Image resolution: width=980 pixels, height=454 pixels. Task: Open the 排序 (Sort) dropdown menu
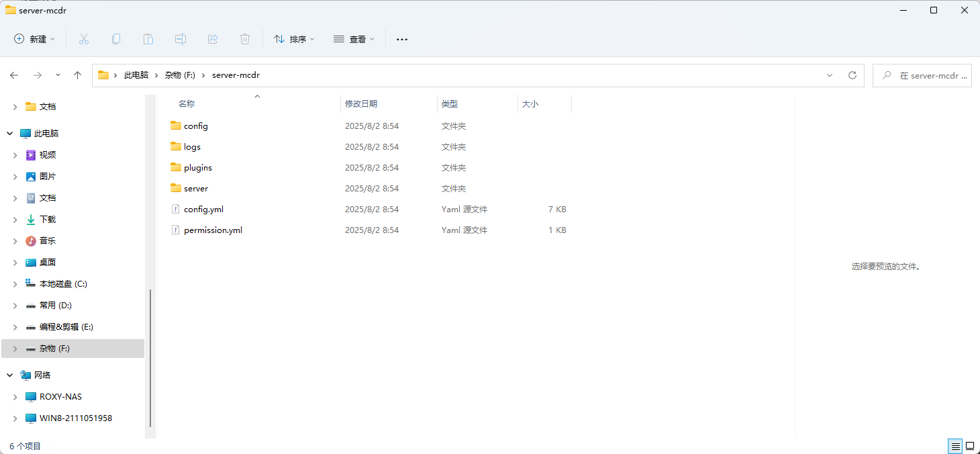point(294,39)
